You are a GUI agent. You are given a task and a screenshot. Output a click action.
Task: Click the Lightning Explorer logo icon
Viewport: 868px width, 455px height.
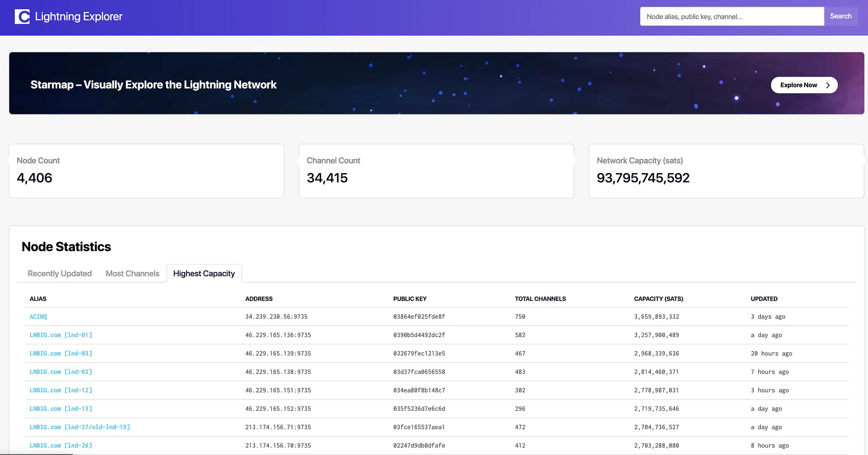(22, 16)
